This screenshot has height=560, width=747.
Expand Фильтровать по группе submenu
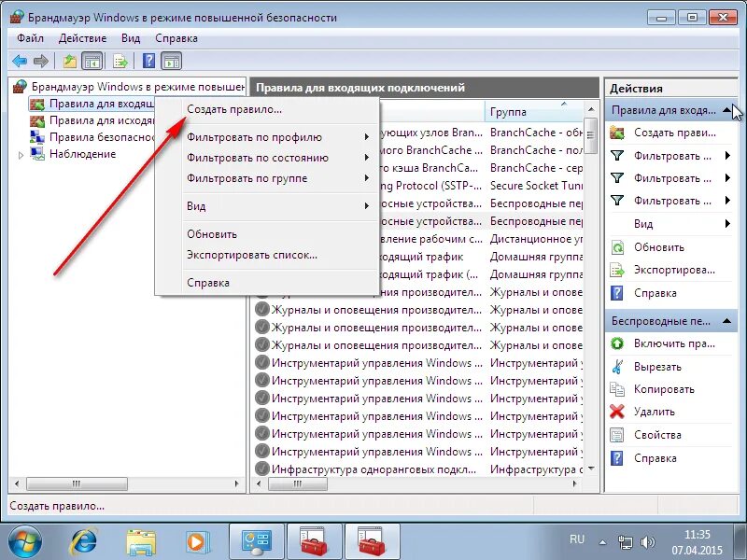click(x=267, y=178)
